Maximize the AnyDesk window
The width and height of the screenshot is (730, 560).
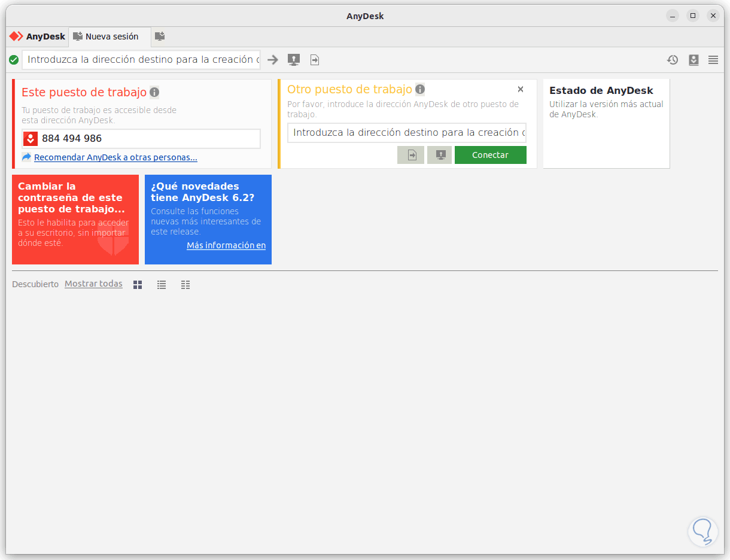tap(693, 16)
